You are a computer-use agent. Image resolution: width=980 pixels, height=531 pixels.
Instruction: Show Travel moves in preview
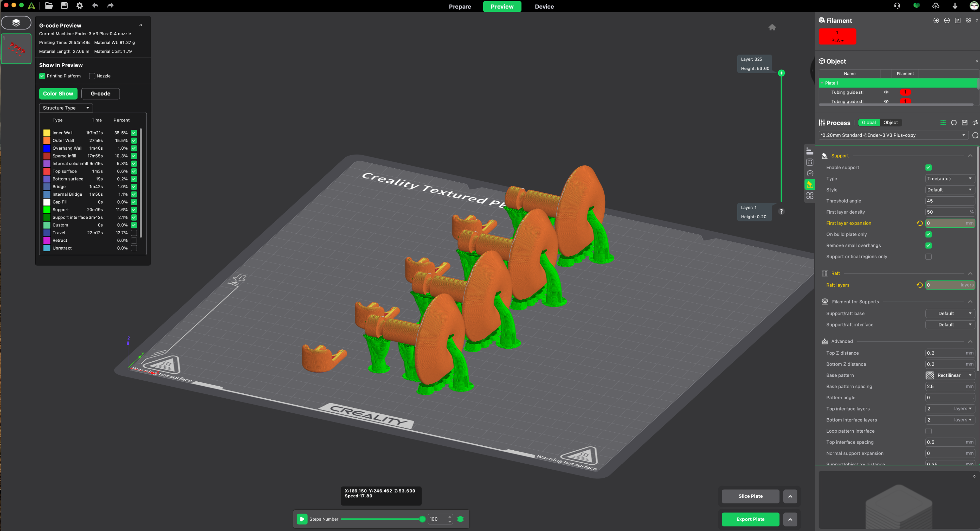(x=134, y=233)
